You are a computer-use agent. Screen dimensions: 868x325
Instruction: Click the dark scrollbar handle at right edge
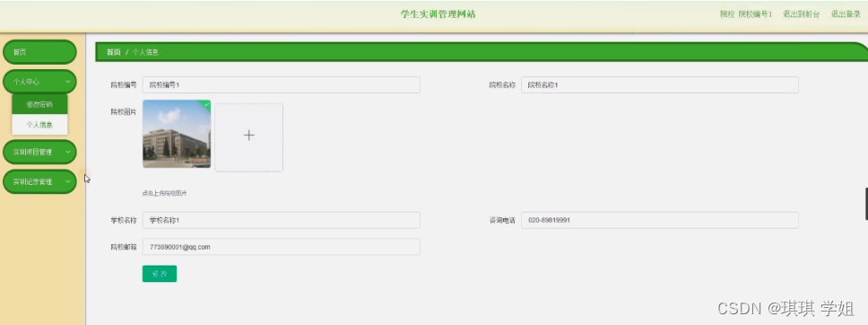pyautogui.click(x=866, y=204)
